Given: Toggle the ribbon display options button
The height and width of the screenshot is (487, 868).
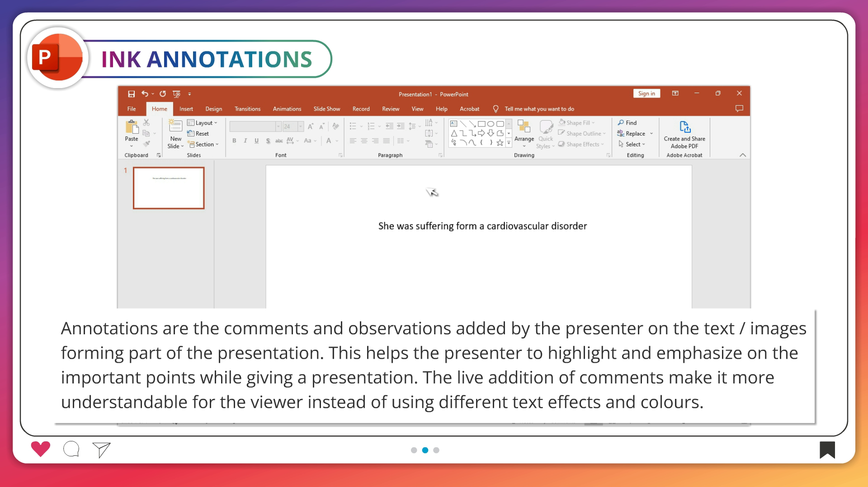Looking at the screenshot, I should click(x=675, y=94).
